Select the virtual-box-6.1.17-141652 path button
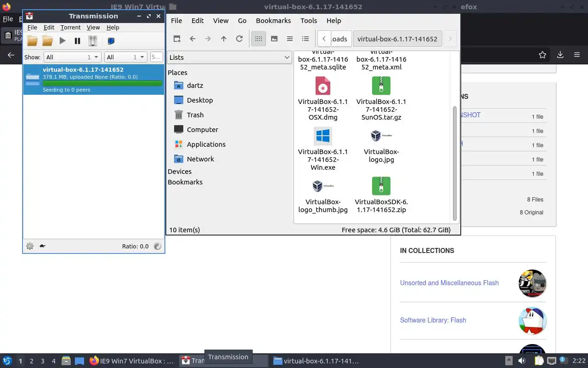This screenshot has width=588, height=368. pyautogui.click(x=397, y=39)
